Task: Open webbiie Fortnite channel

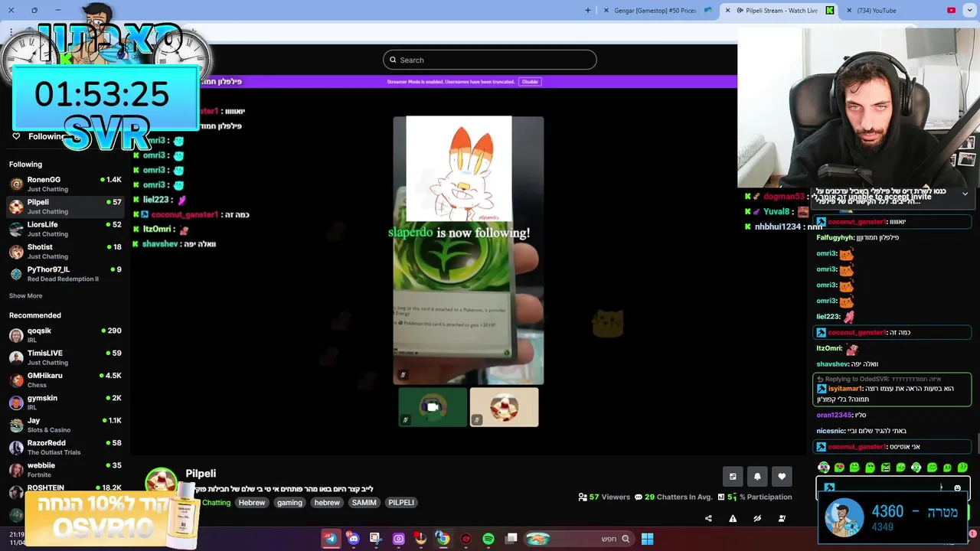Action: pos(65,469)
